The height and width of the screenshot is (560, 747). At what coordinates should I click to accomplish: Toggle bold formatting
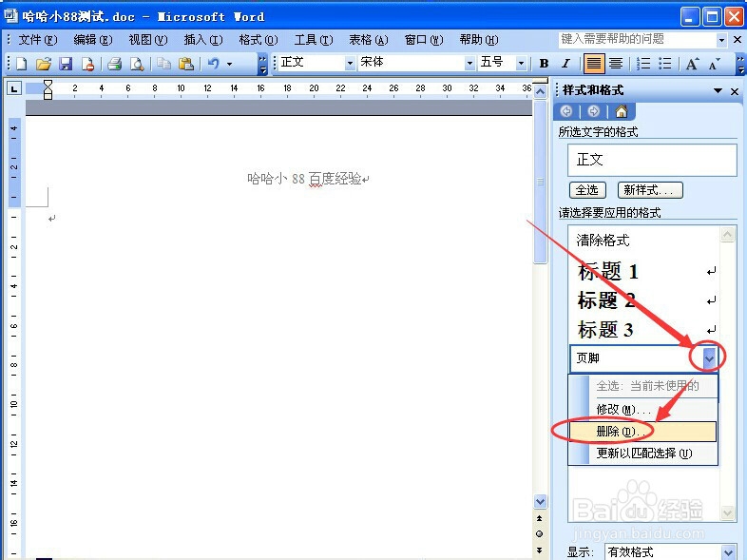tap(544, 64)
